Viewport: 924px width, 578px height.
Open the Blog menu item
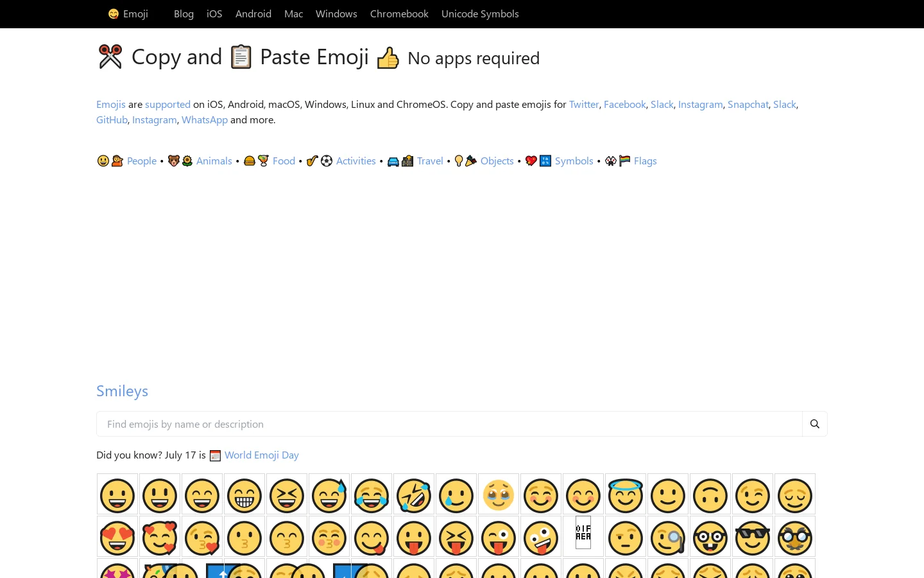tap(184, 13)
